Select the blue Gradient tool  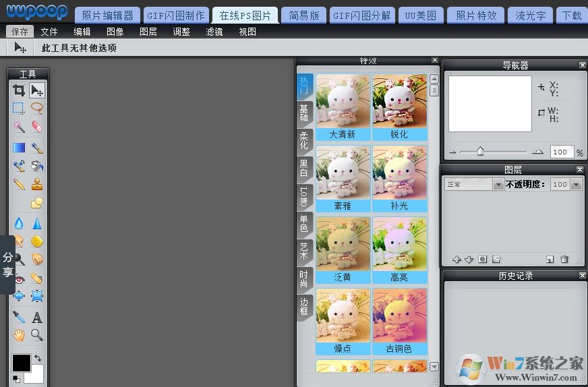[19, 148]
